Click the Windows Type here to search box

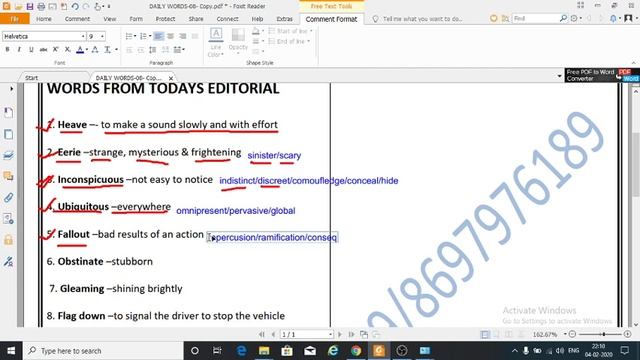(103, 351)
